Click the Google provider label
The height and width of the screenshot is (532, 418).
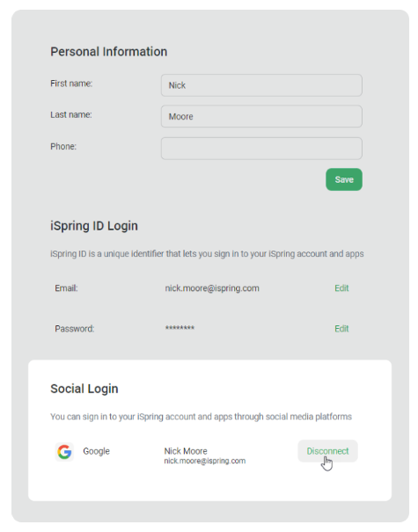(97, 451)
